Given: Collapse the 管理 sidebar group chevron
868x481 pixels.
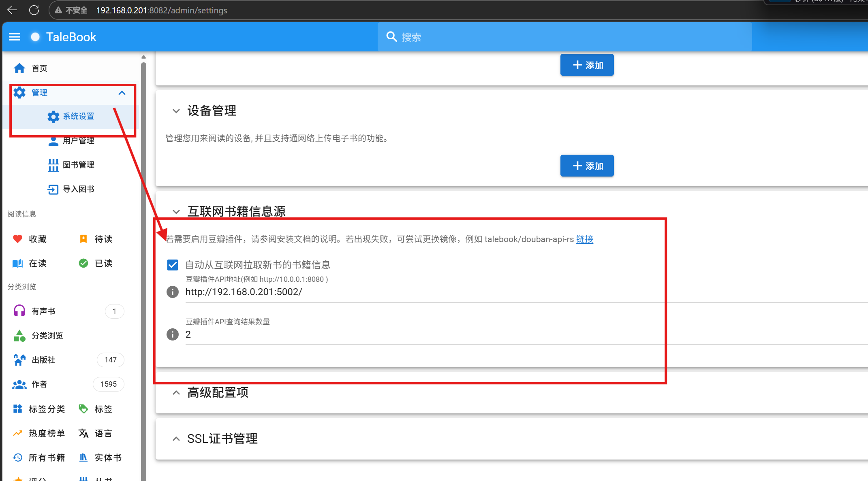Looking at the screenshot, I should (122, 93).
